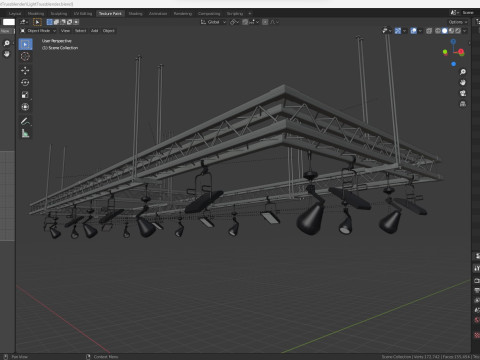Click the active select-box tool icon in header
Viewport: 480px width, 360px height.
point(37,22)
